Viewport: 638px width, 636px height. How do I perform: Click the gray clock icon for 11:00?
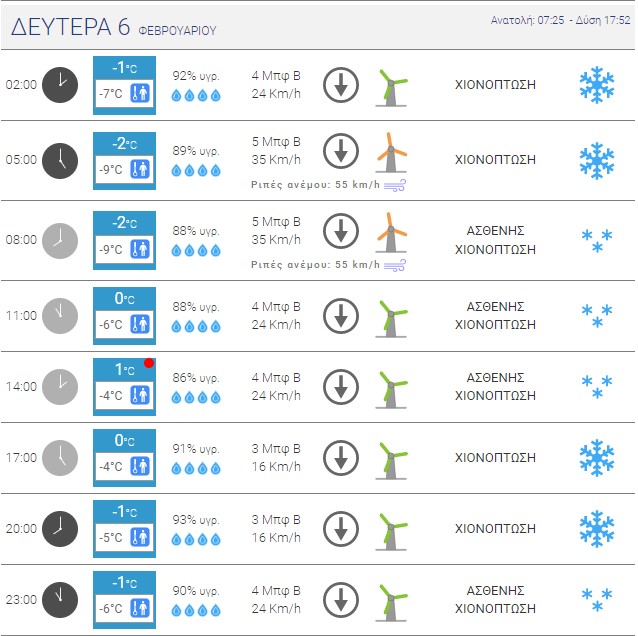pos(59,315)
